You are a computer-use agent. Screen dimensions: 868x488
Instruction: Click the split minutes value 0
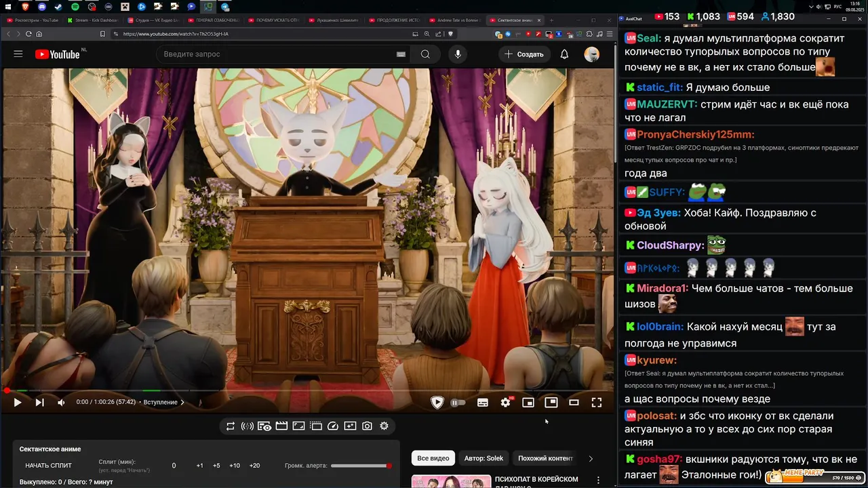(174, 466)
